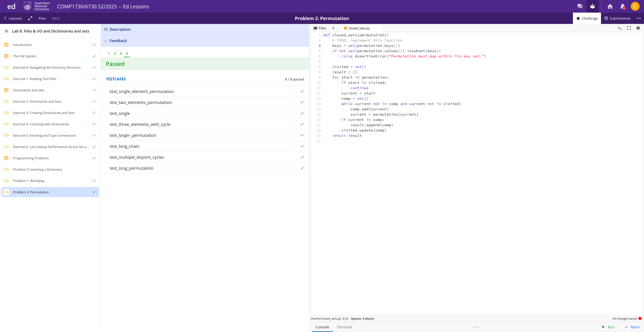Screen dimensions: 644x332
Task: Click the Introduction slide icon
Action: [x=7, y=45]
